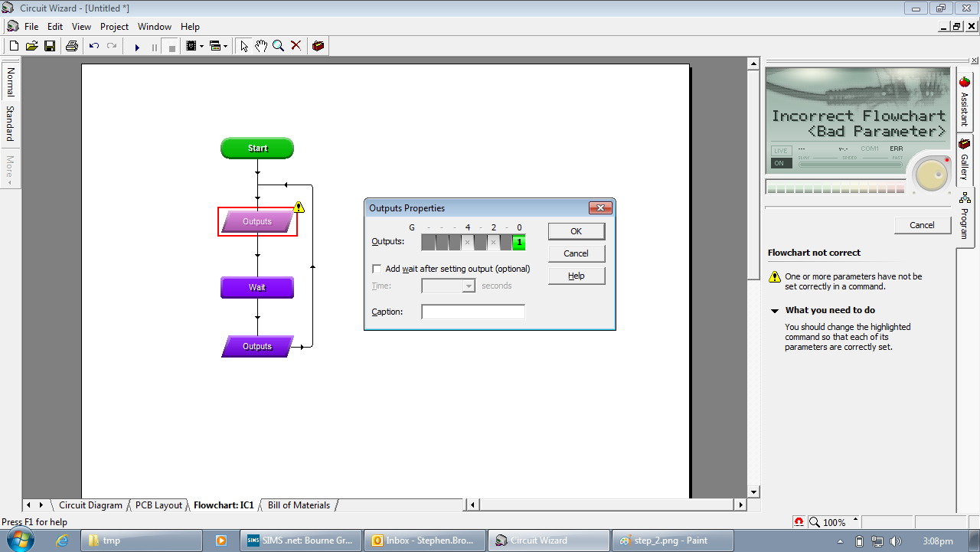This screenshot has width=980, height=552.
Task: Click OK in Outputs Properties dialog
Action: click(x=577, y=231)
